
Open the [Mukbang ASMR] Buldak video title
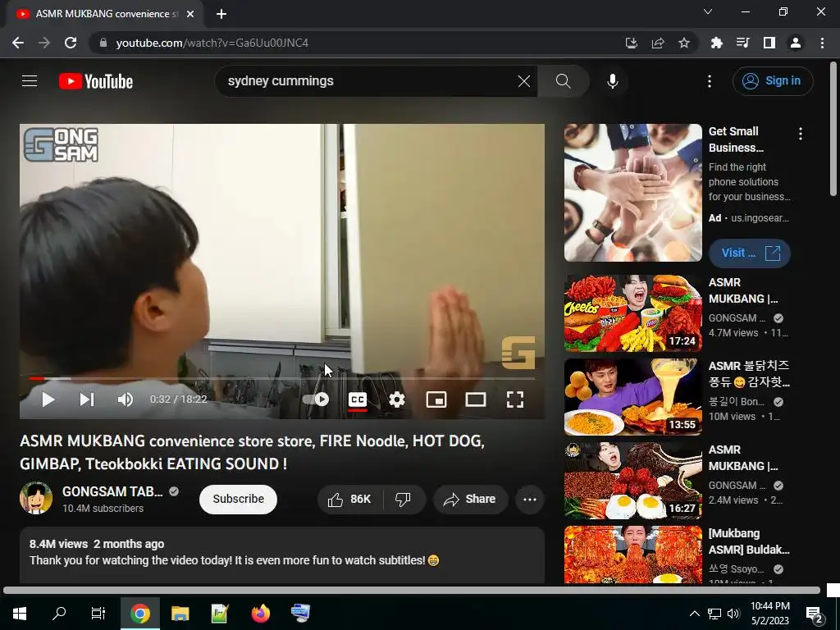[x=749, y=541]
